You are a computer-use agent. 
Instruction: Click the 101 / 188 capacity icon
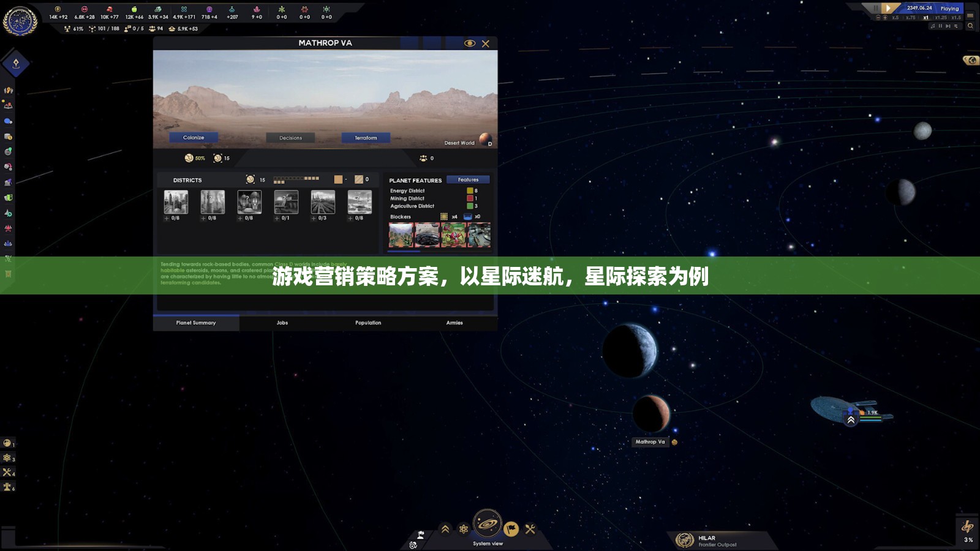92,29
